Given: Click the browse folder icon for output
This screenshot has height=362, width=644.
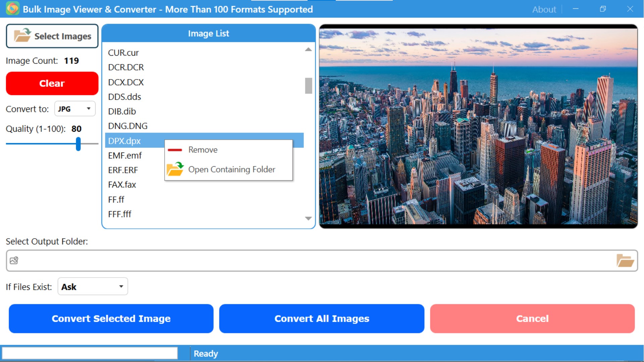Looking at the screenshot, I should (625, 261).
